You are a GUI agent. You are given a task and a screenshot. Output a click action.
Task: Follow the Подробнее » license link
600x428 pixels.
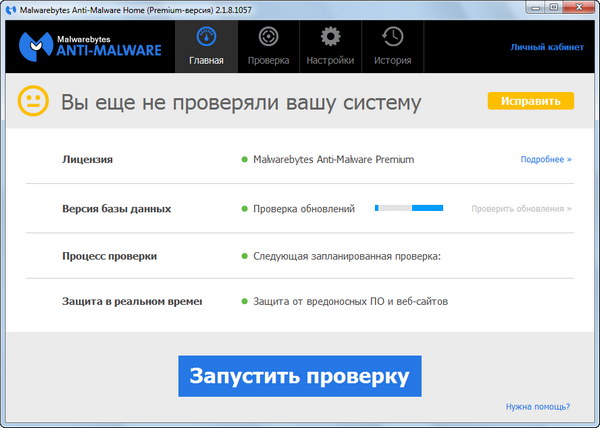tap(545, 159)
